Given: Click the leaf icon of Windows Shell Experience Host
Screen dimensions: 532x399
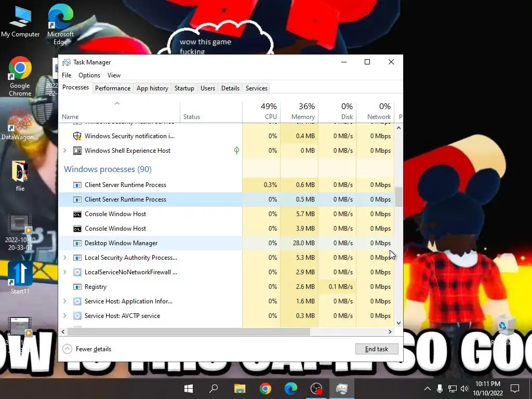Looking at the screenshot, I should [236, 151].
